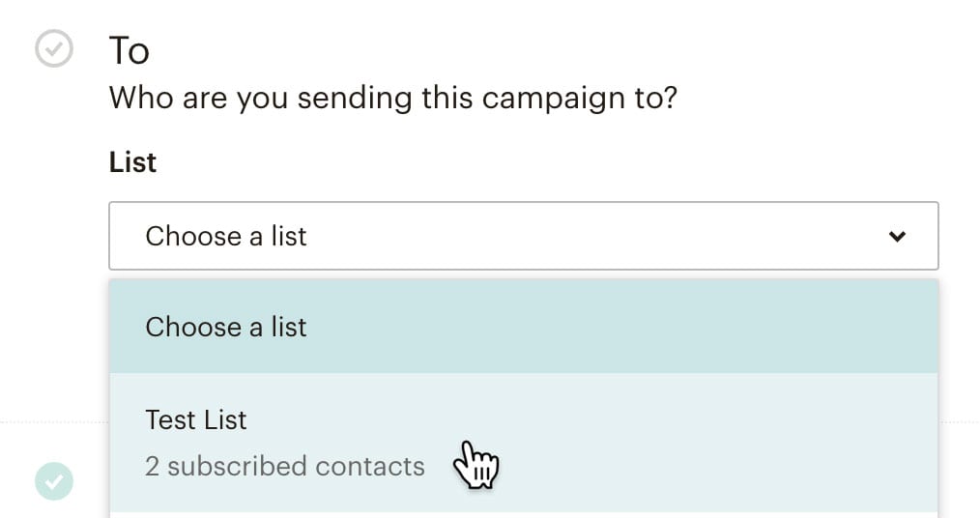Click the partially visible option below Test List
This screenshot has height=518, width=980.
tap(523, 514)
